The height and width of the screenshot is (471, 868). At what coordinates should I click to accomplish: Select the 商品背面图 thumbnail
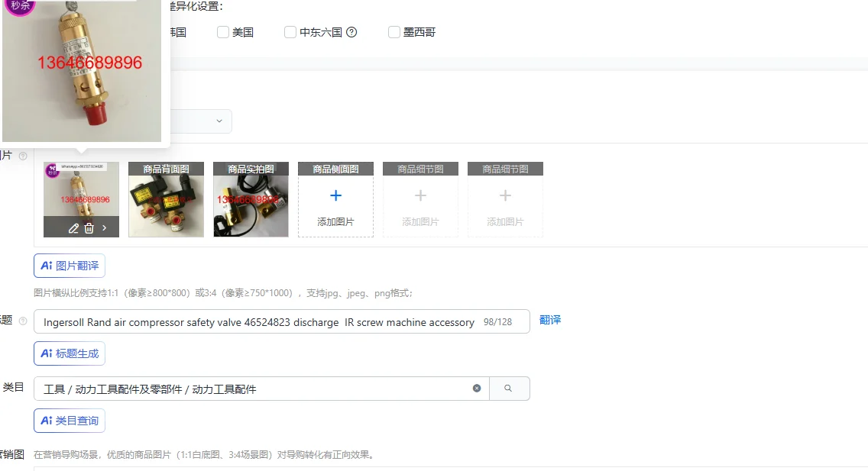(x=166, y=199)
